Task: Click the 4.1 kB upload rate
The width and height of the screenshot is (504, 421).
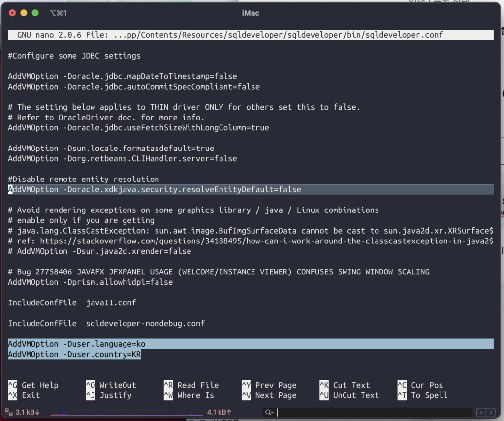Action: pos(219,412)
